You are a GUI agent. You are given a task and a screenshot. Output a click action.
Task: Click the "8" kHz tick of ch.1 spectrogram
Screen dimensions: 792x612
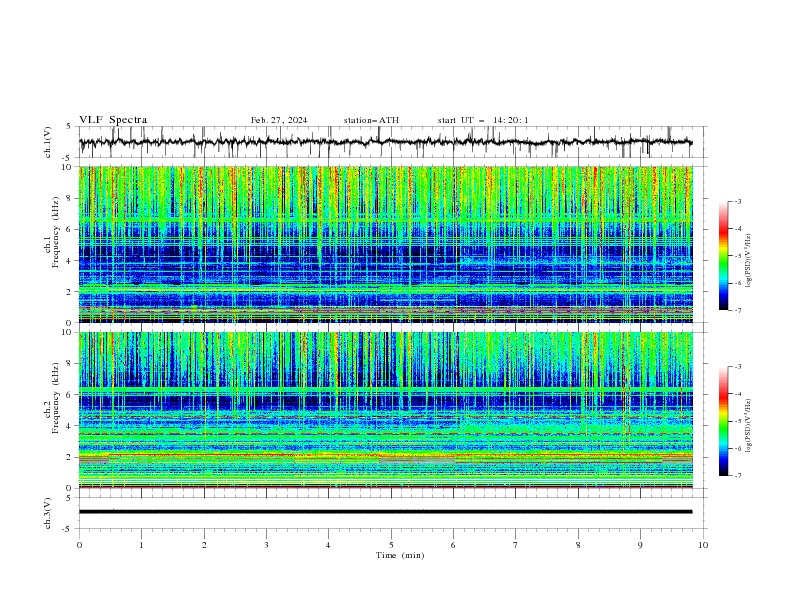[71, 198]
